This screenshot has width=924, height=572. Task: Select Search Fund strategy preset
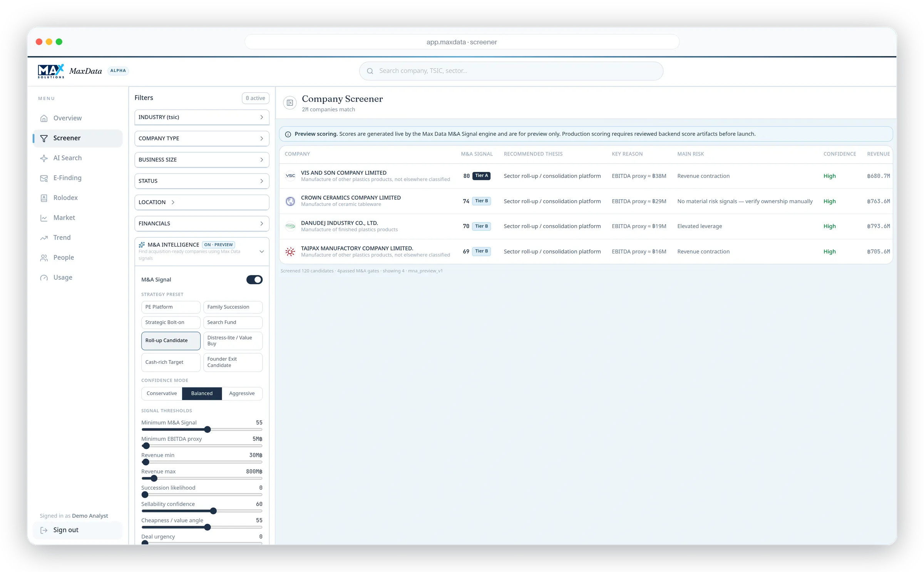(233, 322)
